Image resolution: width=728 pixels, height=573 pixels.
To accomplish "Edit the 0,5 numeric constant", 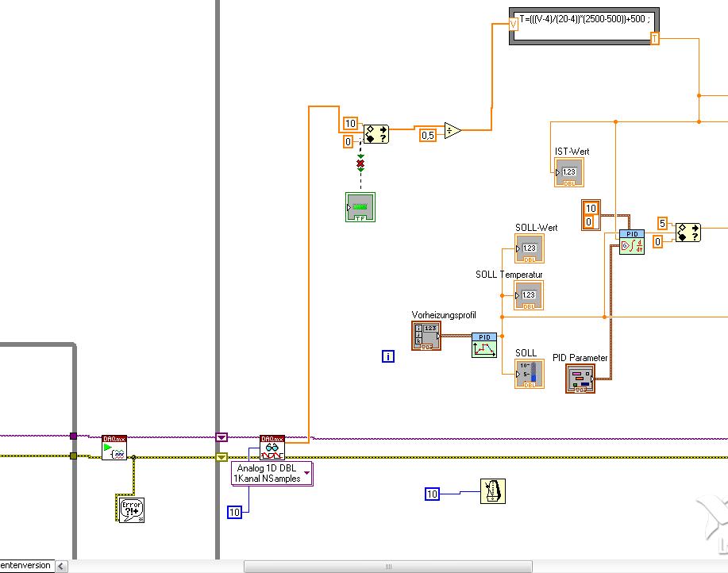I will click(428, 135).
